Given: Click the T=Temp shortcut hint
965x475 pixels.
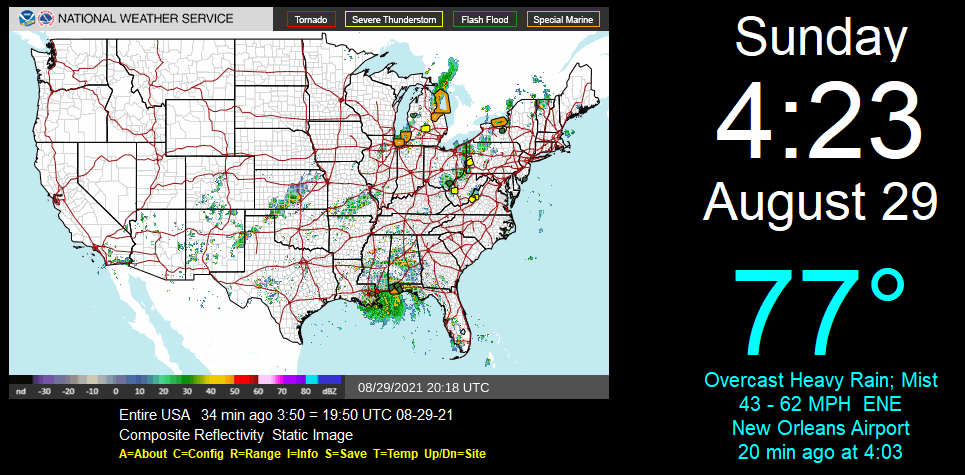Looking at the screenshot, I should coord(395,455).
